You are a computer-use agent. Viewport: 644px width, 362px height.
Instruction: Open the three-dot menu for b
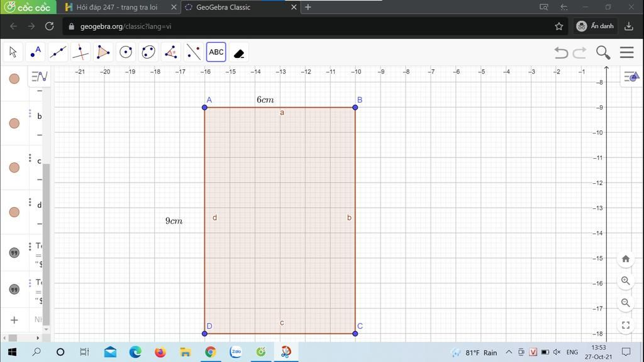coord(30,113)
